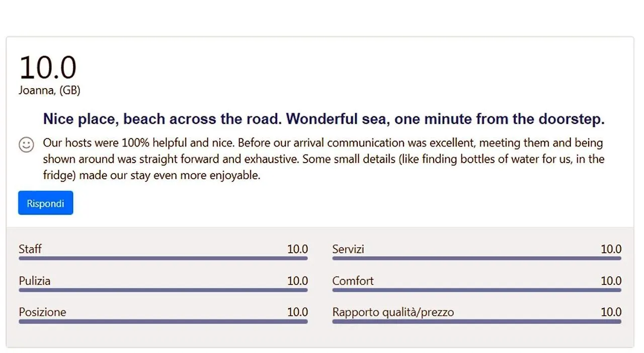
Task: Click the Posizione rating bar
Action: (x=163, y=321)
